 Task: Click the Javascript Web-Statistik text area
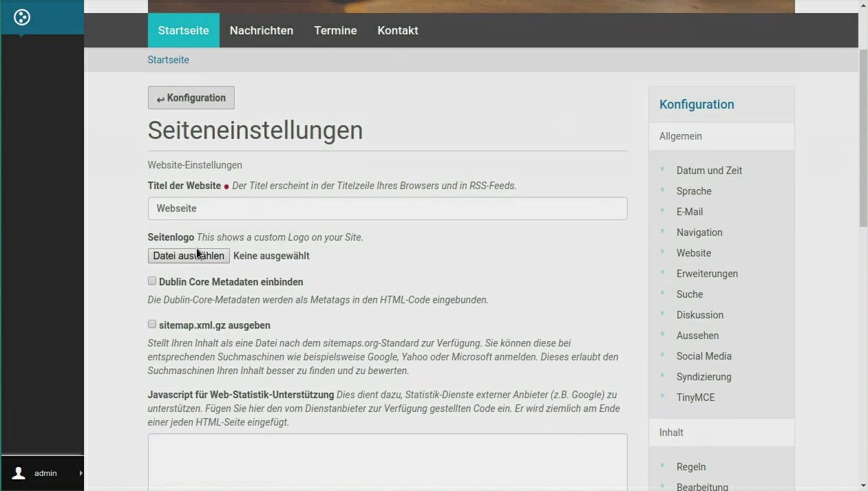(387, 461)
